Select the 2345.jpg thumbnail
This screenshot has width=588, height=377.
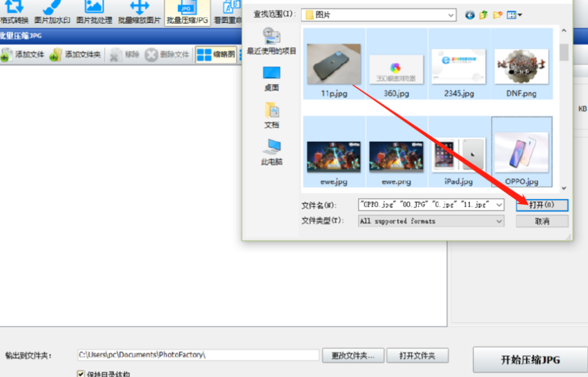[x=459, y=64]
